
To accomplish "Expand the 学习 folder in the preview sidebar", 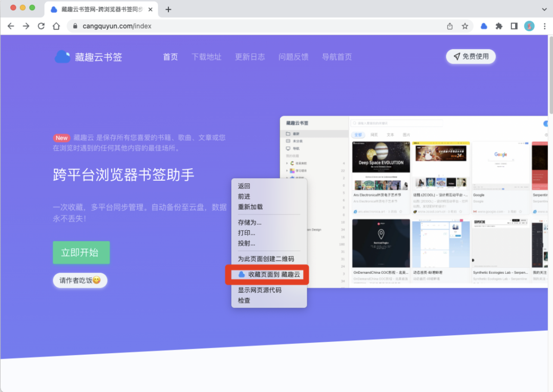I will pyautogui.click(x=287, y=171).
